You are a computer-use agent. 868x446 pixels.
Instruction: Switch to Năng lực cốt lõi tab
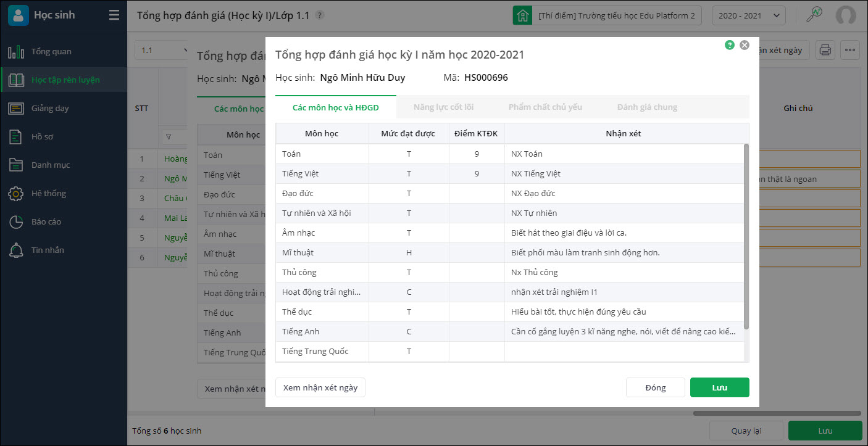(443, 107)
